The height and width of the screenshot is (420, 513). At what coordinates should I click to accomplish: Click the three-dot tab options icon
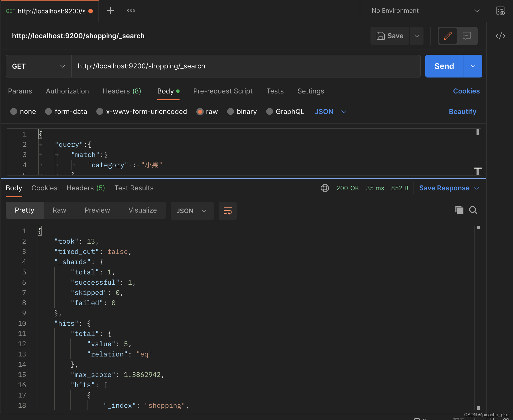(x=131, y=11)
